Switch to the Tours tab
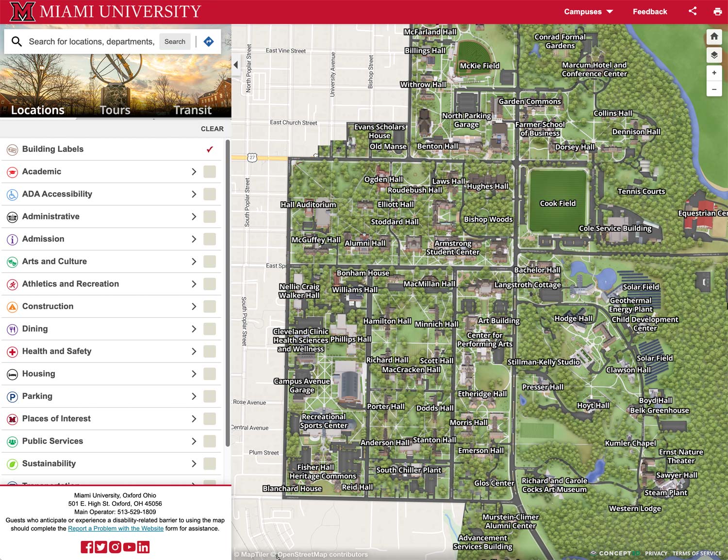728x560 pixels. tap(115, 110)
